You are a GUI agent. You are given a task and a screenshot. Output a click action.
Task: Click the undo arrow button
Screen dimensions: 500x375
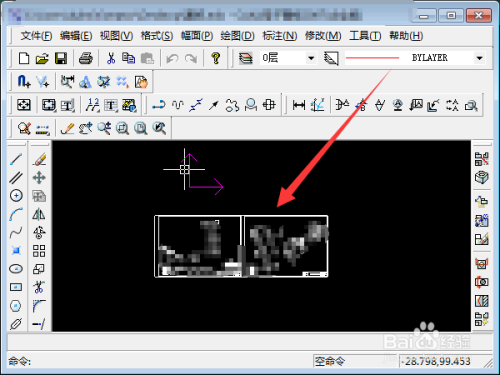click(x=172, y=59)
